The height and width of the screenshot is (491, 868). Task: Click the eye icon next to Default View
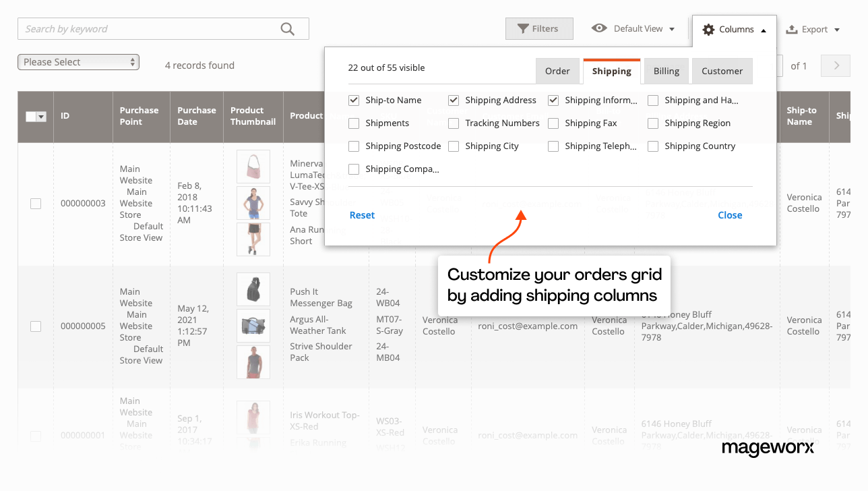coord(600,29)
